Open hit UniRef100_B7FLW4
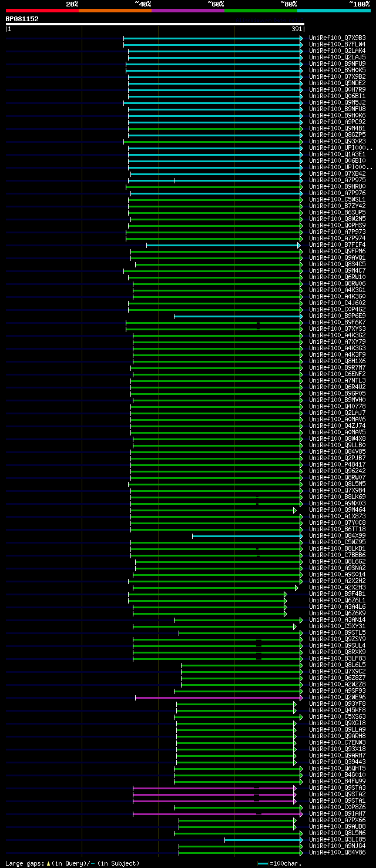Image resolution: width=376 pixels, height=868 pixels. point(337,44)
